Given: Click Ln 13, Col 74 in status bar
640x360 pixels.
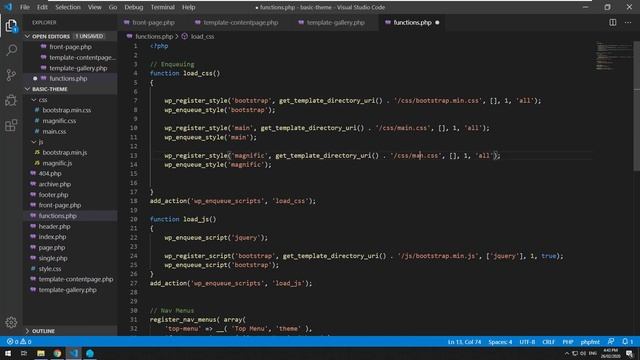Looking at the screenshot, I should [464, 342].
